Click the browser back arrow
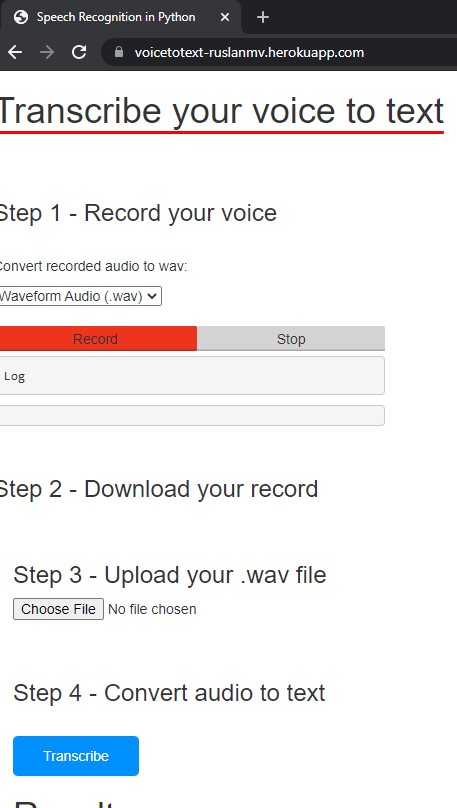This screenshot has width=457, height=808. pos(15,52)
